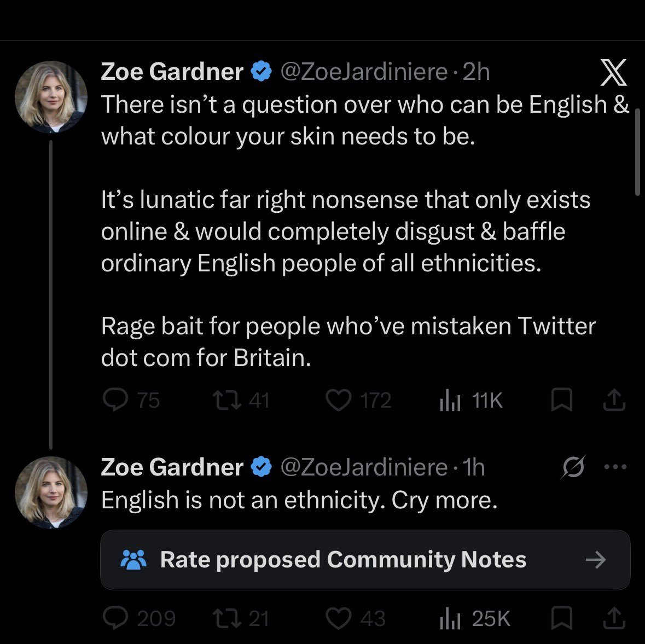
Task: Share the first tweet via share icon
Action: 614,400
